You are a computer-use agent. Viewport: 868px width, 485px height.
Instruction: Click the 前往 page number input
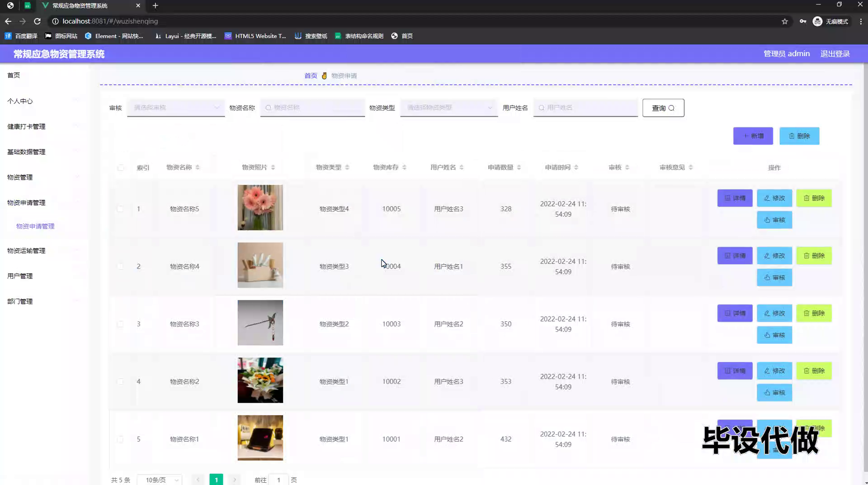(x=278, y=480)
